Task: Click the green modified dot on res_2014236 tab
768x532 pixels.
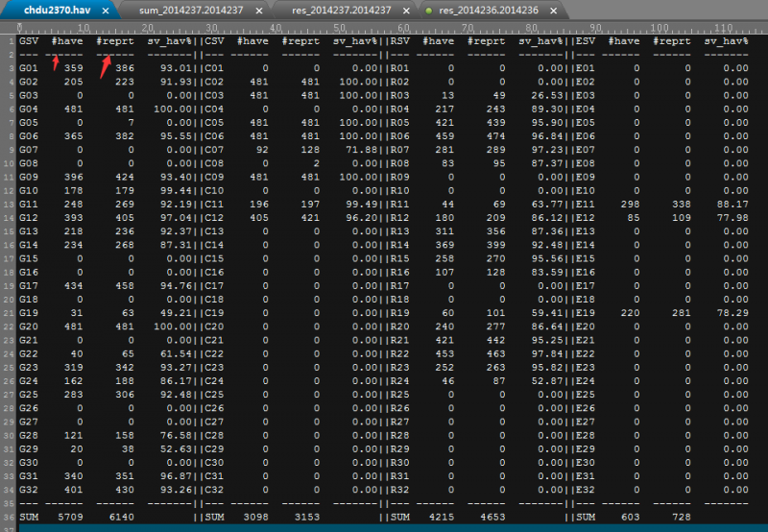Action: pos(428,11)
